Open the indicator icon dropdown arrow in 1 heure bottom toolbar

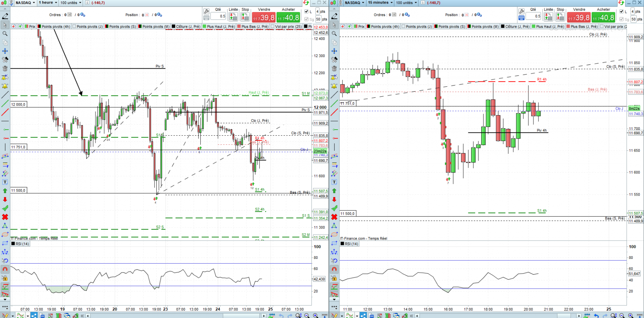click(x=28, y=316)
